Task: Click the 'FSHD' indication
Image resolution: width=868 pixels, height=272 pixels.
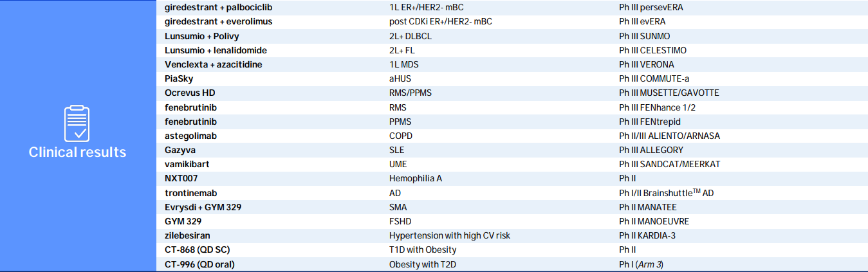Action: [400, 221]
